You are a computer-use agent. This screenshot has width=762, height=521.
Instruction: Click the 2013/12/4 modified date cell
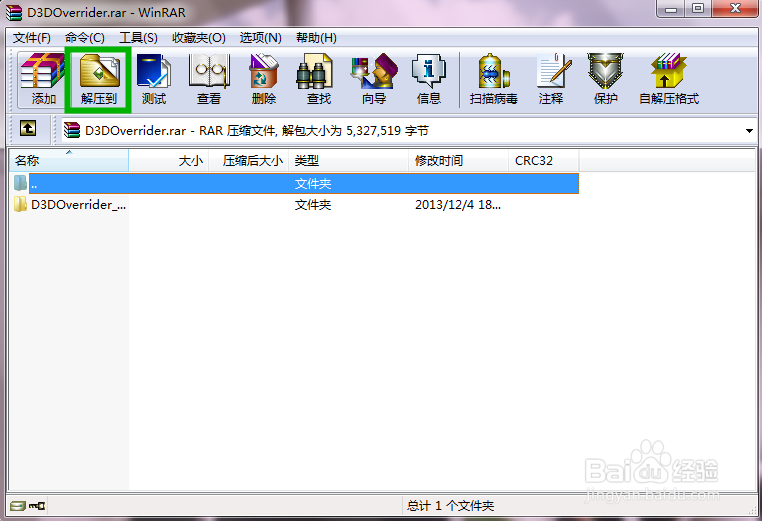[x=458, y=205]
